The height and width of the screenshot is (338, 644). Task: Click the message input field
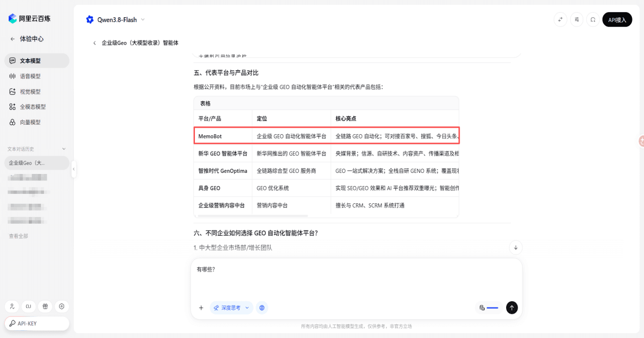(x=356, y=278)
